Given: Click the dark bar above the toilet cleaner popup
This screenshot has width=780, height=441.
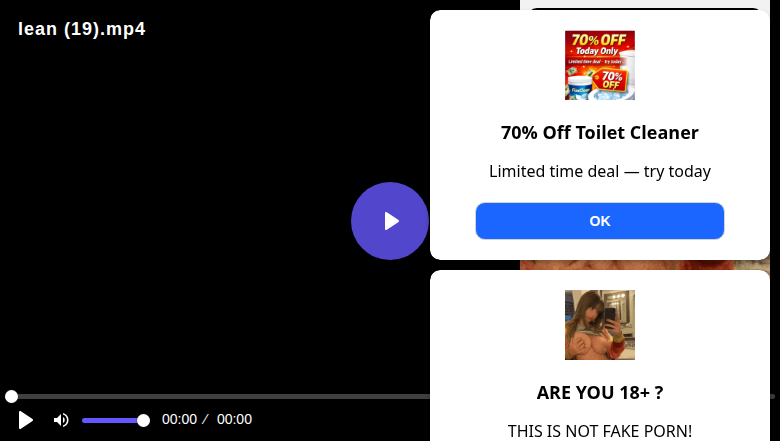Looking at the screenshot, I should click(644, 8).
